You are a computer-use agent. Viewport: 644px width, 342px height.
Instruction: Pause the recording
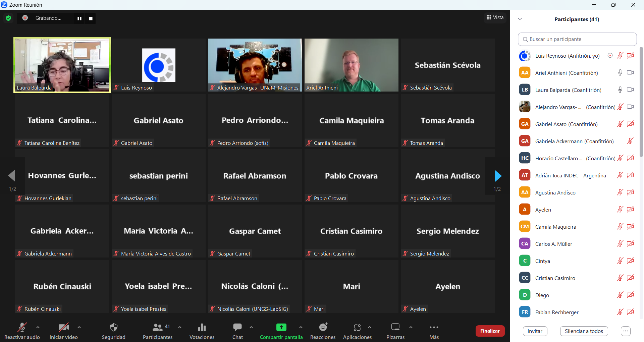[79, 18]
